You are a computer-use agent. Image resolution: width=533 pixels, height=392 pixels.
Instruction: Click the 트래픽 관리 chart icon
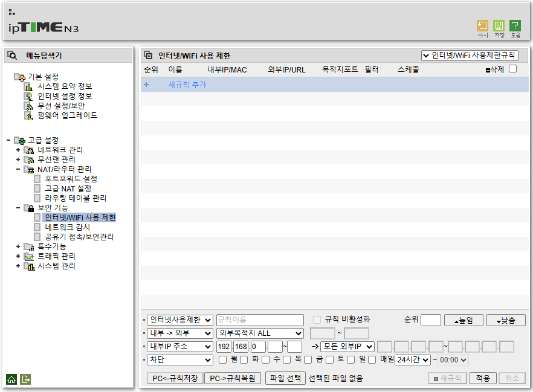click(29, 257)
